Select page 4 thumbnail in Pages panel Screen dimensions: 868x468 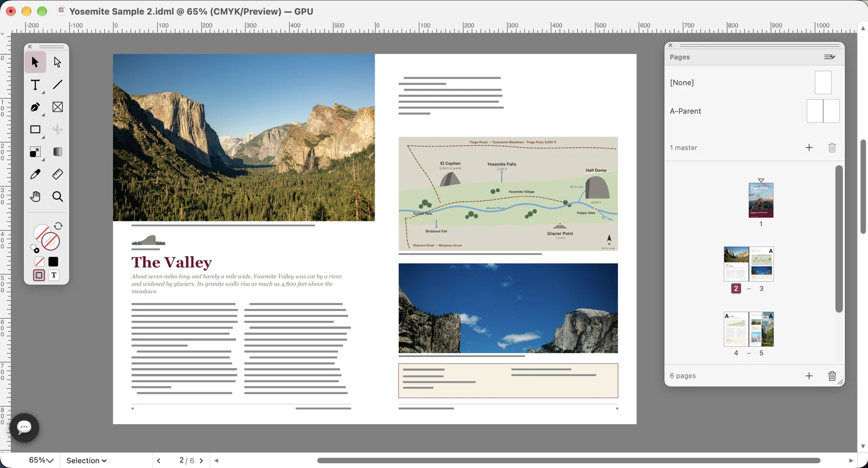736,329
